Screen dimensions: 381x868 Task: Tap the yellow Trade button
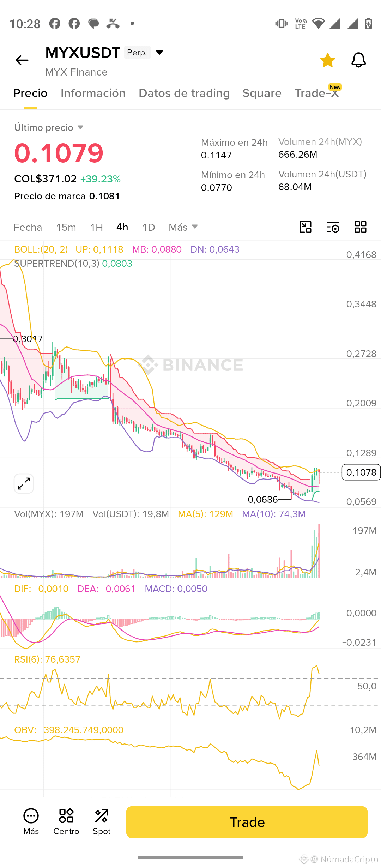[x=247, y=822]
